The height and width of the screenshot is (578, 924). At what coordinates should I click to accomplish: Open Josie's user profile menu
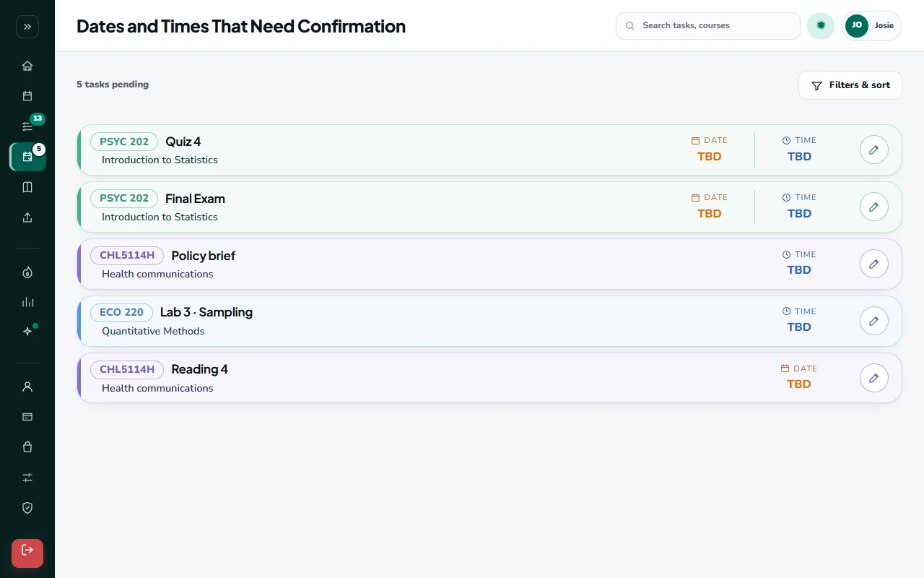pos(871,25)
